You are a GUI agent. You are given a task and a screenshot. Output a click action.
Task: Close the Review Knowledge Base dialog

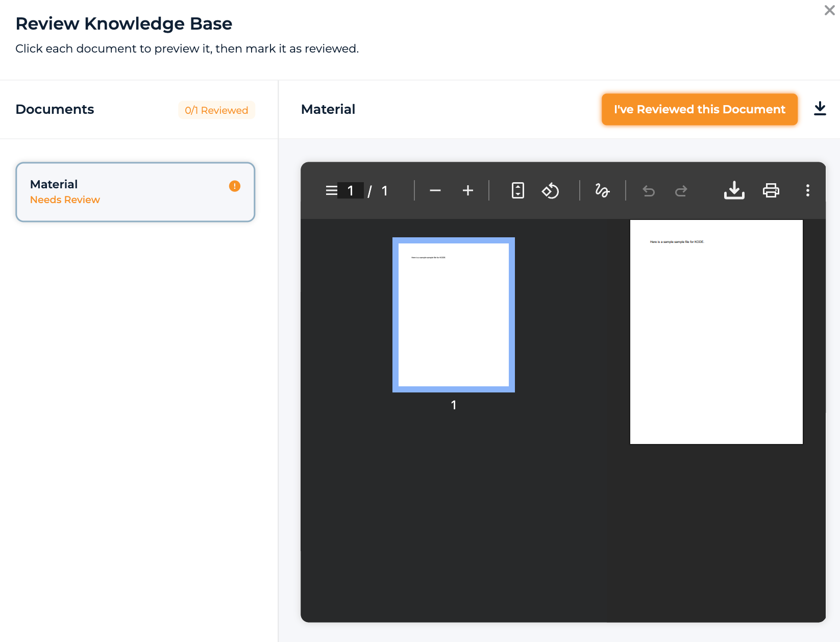click(830, 10)
